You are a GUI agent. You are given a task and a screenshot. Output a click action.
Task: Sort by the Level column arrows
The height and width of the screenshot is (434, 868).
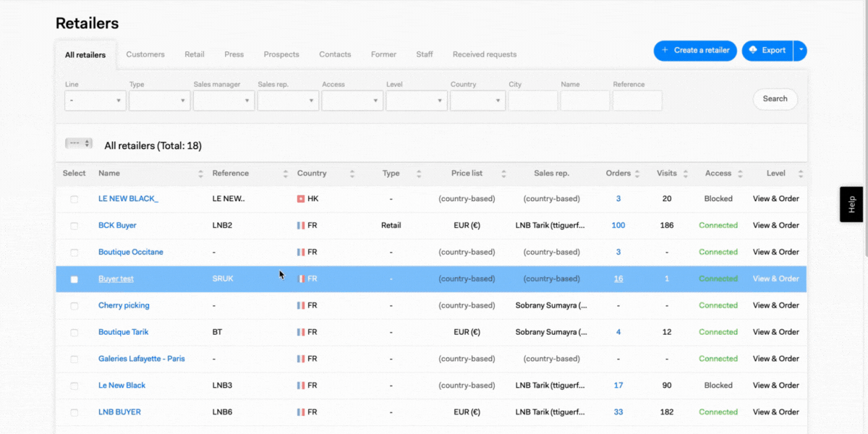tap(801, 174)
